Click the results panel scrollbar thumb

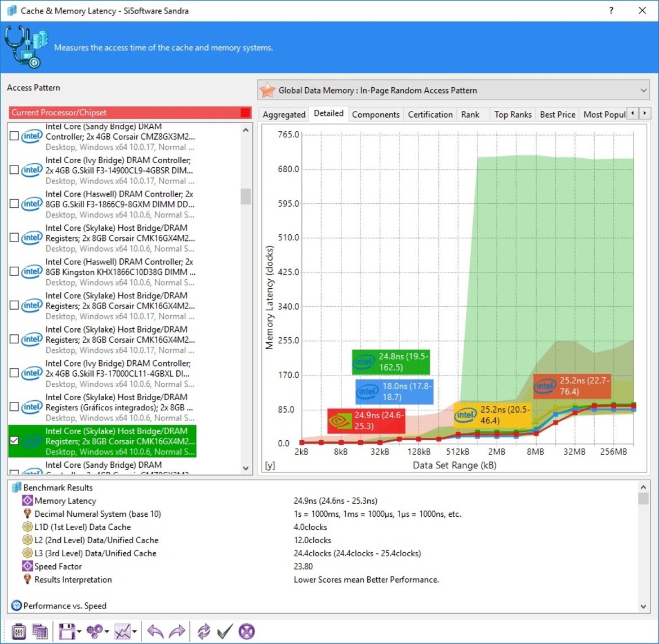[643, 499]
